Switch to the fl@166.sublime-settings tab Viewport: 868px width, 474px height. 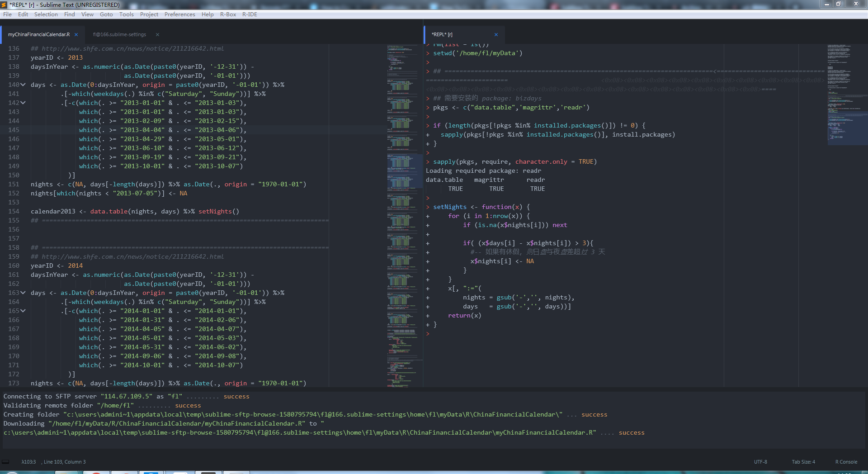(119, 34)
